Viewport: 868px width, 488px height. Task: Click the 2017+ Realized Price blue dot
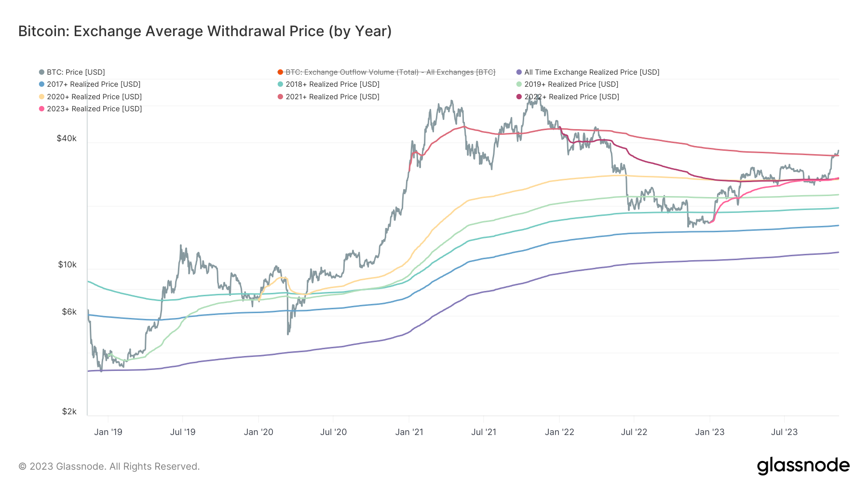pos(41,84)
